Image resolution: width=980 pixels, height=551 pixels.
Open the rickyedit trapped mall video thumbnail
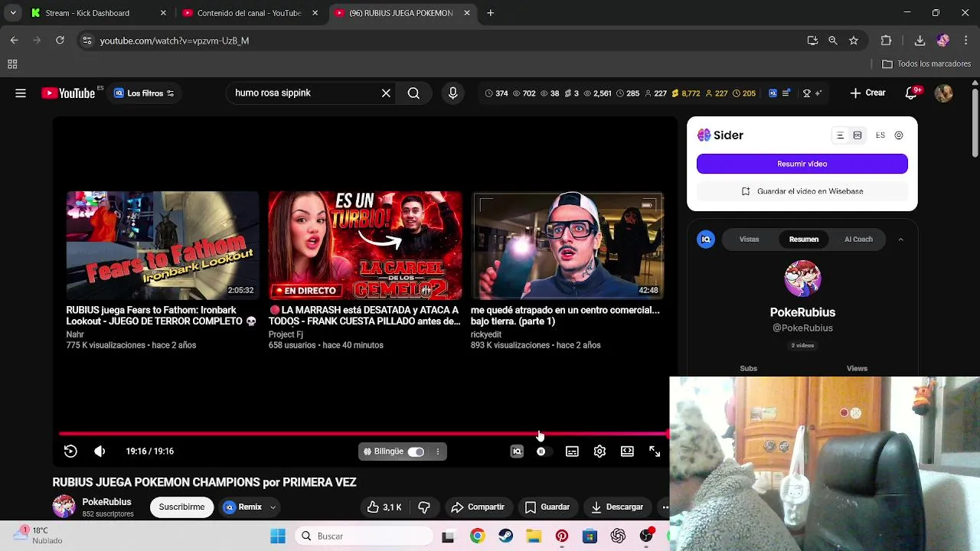coord(567,246)
